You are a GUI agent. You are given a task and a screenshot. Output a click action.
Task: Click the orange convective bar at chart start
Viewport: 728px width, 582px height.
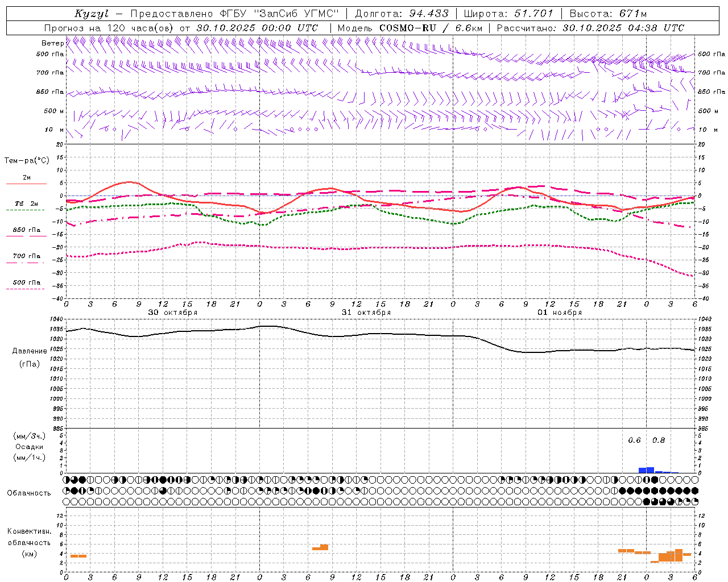[x=78, y=556]
